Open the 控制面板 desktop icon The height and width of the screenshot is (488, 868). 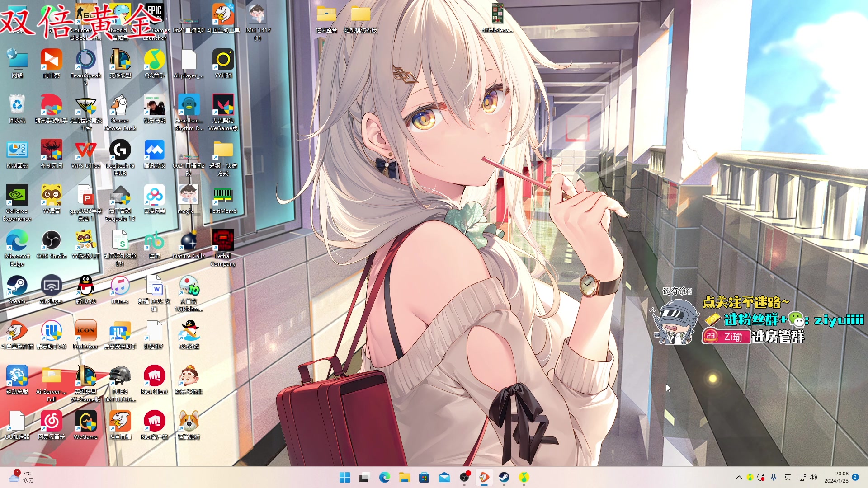[x=17, y=154]
